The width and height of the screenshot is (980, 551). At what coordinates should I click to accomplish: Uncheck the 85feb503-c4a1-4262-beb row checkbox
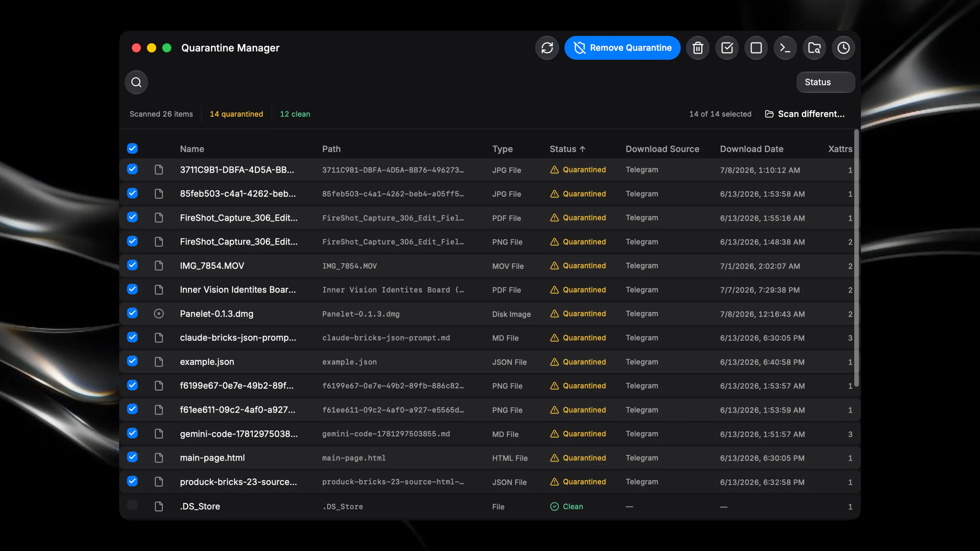[x=132, y=193]
